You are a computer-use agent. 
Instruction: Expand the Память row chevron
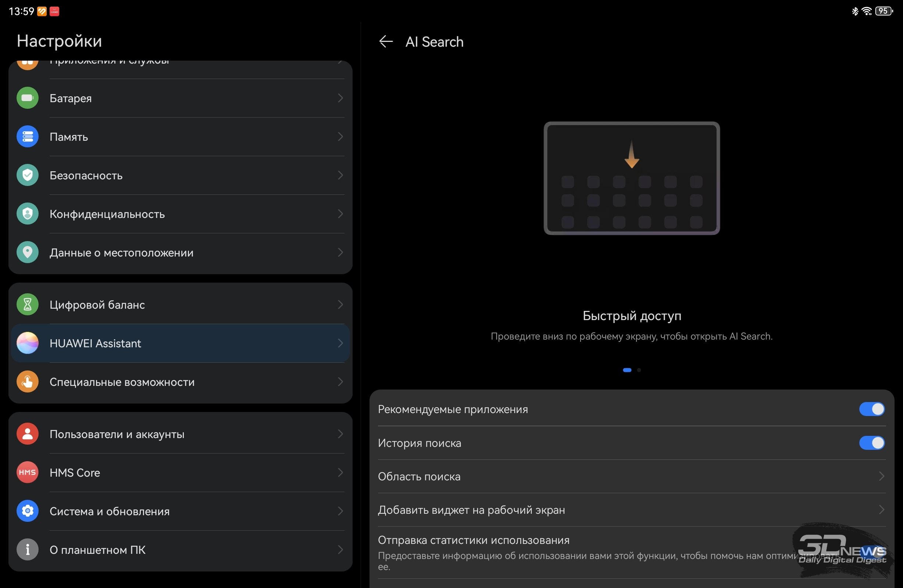point(340,137)
